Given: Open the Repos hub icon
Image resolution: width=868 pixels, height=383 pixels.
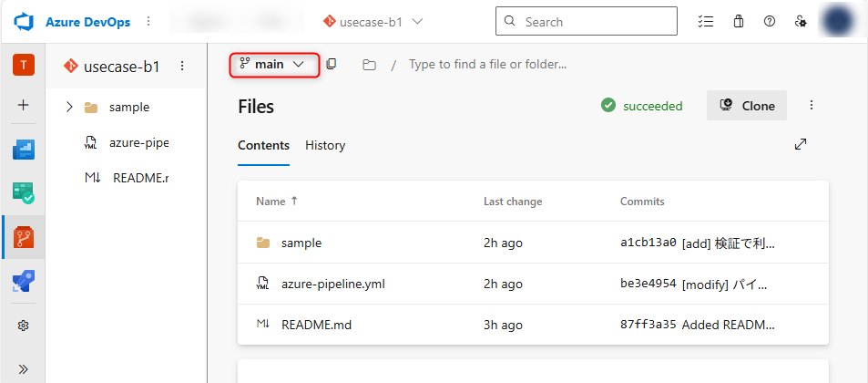Looking at the screenshot, I should pos(24,237).
